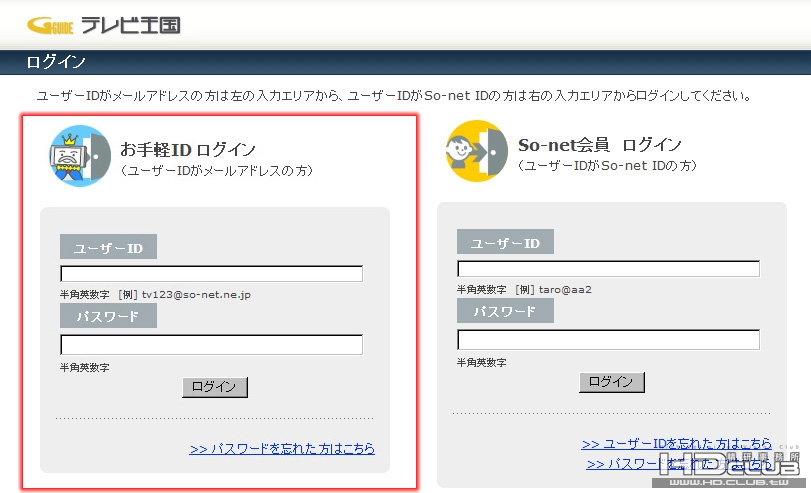Click the G-GUIDE テレビ王国 logo
This screenshot has height=493, width=811.
[103, 25]
